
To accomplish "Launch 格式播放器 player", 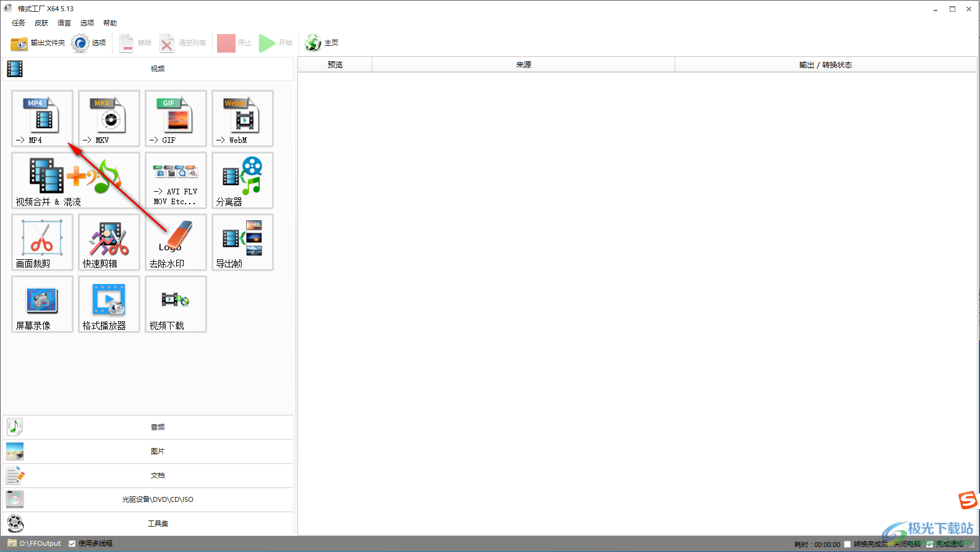I will [109, 304].
